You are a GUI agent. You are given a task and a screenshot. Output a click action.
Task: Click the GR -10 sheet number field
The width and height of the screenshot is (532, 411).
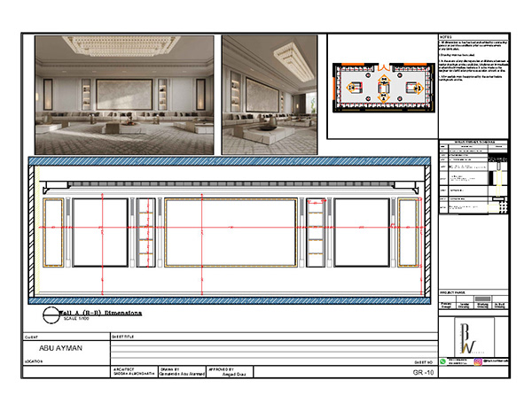tap(424, 374)
